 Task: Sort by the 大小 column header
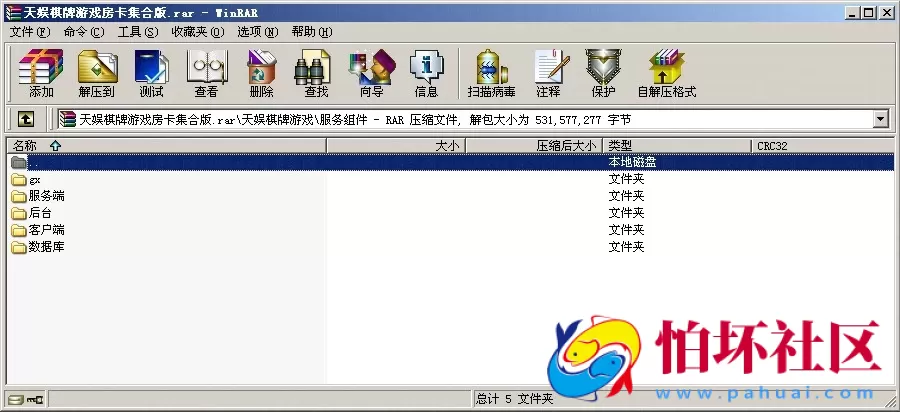[x=396, y=146]
